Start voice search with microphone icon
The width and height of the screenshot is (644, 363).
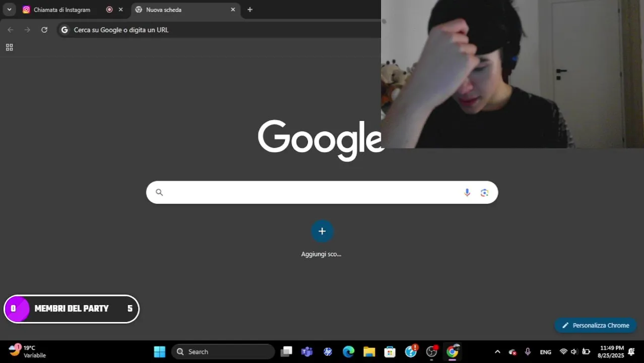[467, 192]
